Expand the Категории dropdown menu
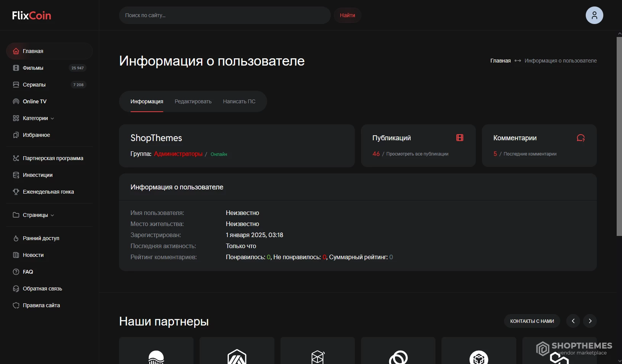Image resolution: width=622 pixels, height=364 pixels. pos(38,118)
